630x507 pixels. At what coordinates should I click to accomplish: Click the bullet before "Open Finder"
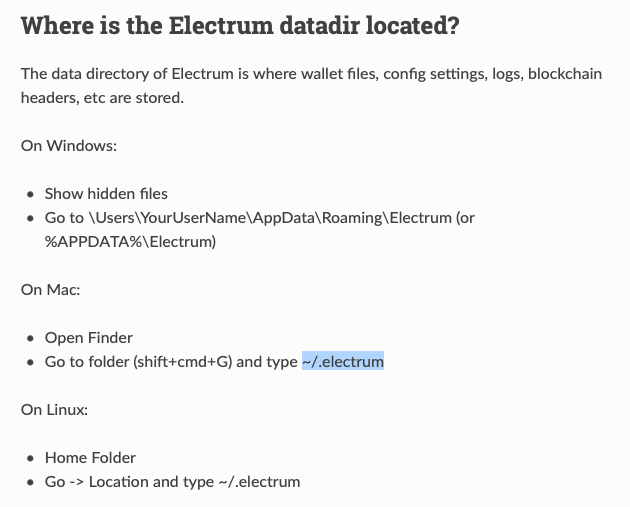pyautogui.click(x=32, y=339)
